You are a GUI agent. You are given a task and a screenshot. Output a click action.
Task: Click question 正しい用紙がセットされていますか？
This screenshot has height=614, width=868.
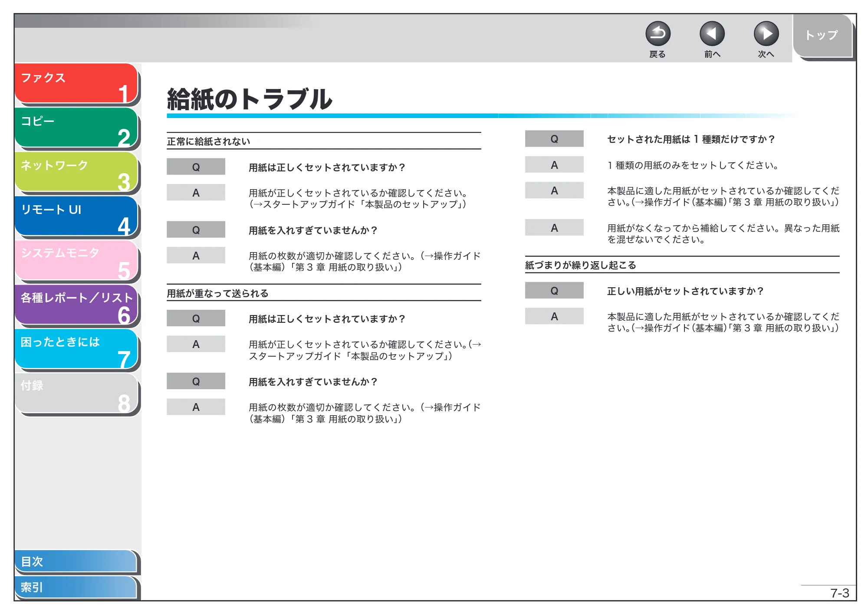pos(685,291)
